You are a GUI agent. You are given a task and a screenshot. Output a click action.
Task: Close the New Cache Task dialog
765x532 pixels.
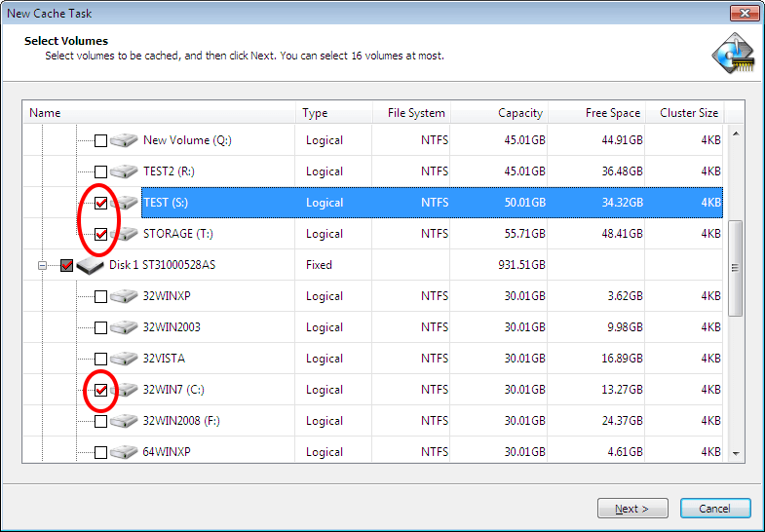pos(745,14)
